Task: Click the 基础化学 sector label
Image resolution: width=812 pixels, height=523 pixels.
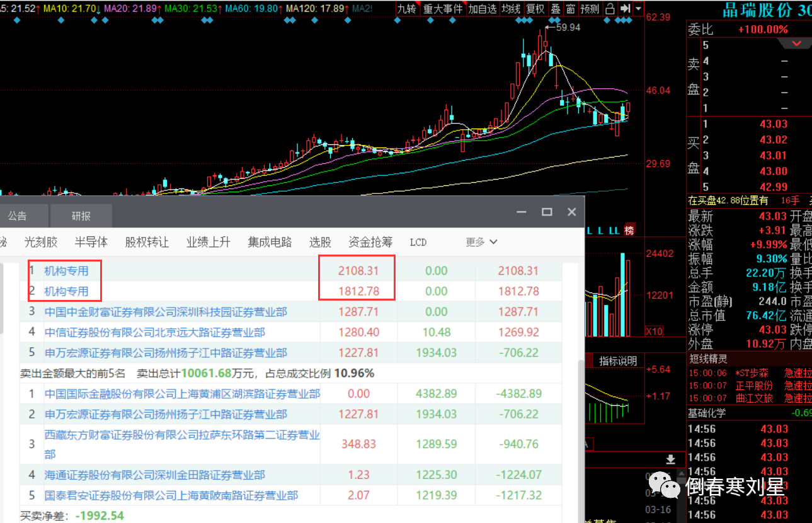Action: (707, 413)
